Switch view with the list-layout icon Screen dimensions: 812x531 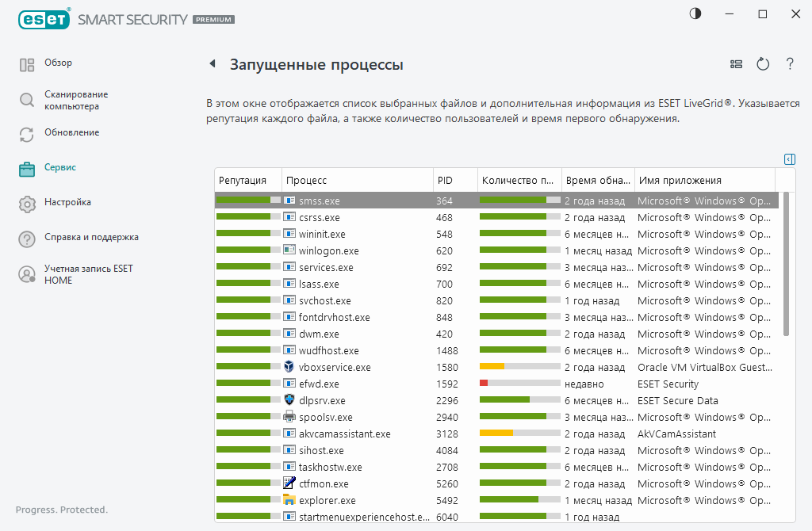coord(736,64)
